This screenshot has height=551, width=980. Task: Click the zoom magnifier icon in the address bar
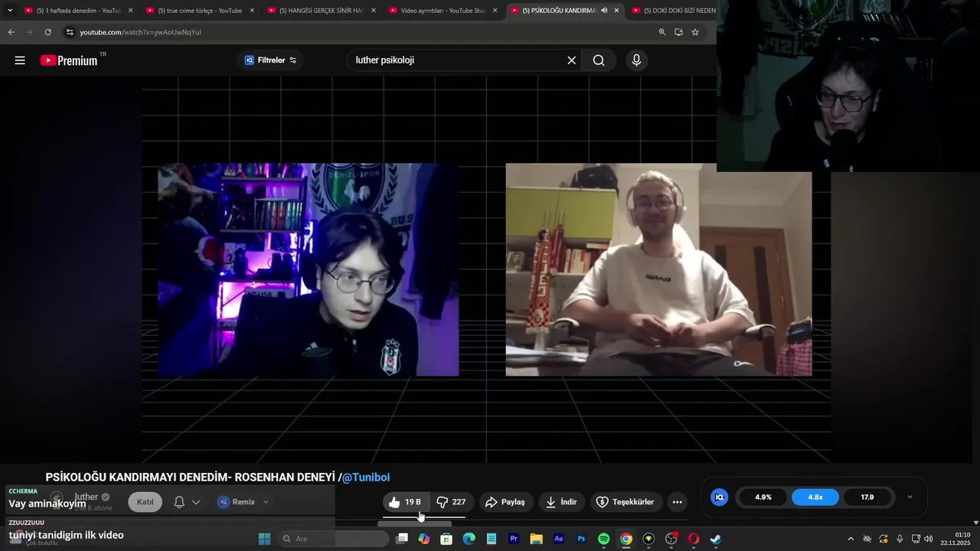point(662,32)
